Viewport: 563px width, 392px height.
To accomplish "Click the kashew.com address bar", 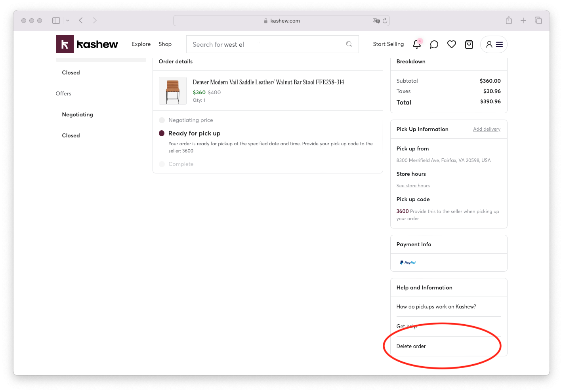I will tap(281, 21).
